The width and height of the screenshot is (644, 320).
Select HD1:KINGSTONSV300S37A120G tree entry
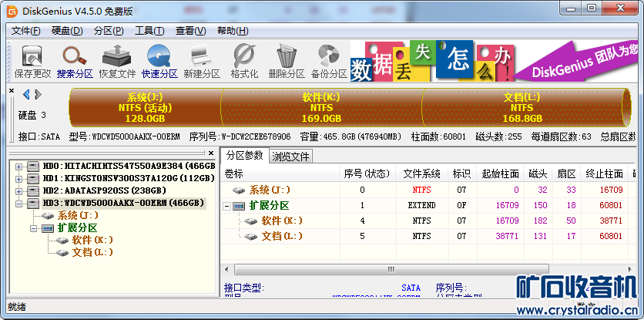(x=129, y=179)
